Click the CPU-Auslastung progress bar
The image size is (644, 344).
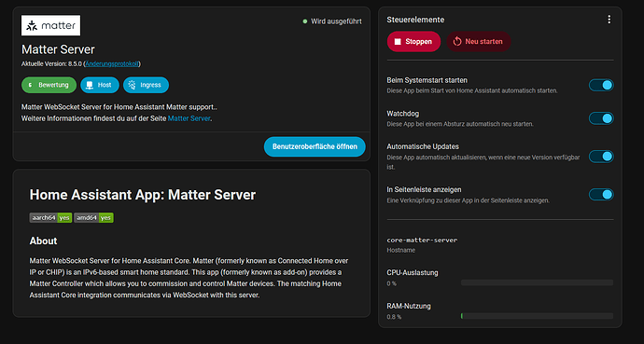point(537,282)
